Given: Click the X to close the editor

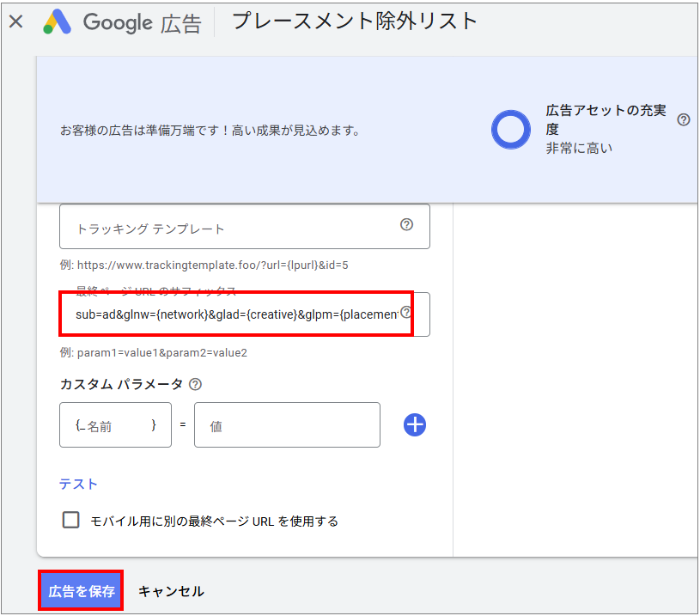Looking at the screenshot, I should point(15,21).
